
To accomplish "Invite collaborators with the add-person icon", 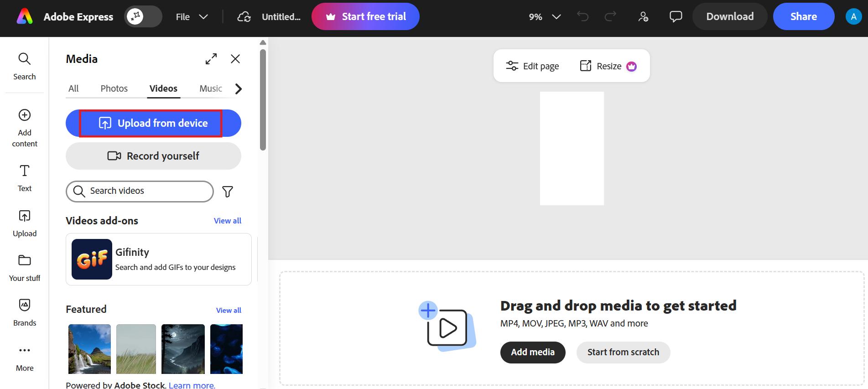I will [x=643, y=17].
